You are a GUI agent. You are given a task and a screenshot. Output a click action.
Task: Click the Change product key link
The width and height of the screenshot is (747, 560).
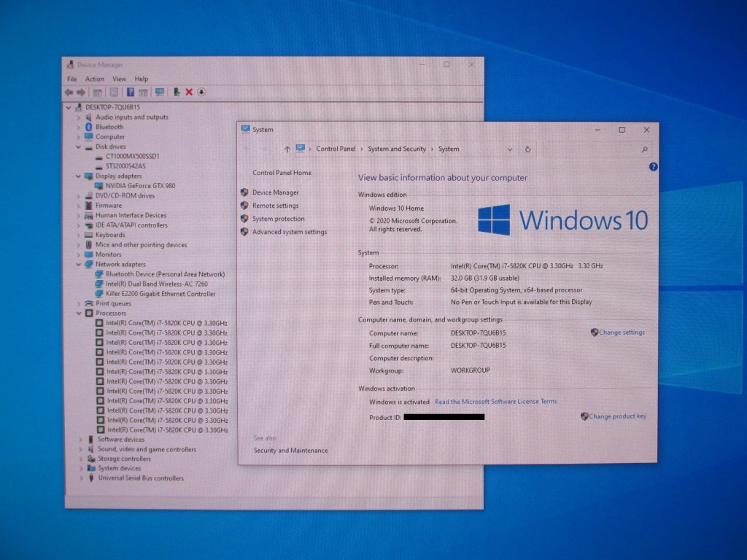pyautogui.click(x=617, y=416)
